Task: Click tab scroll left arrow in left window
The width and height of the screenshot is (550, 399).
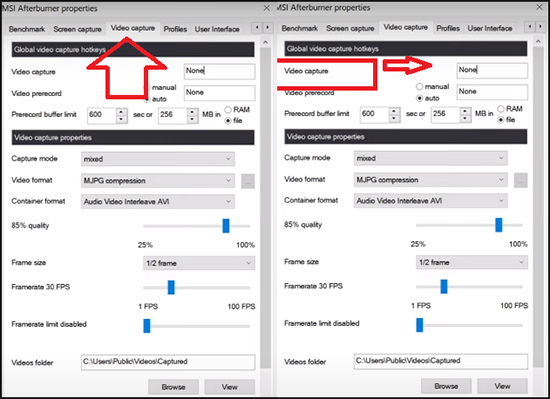Action: click(257, 27)
